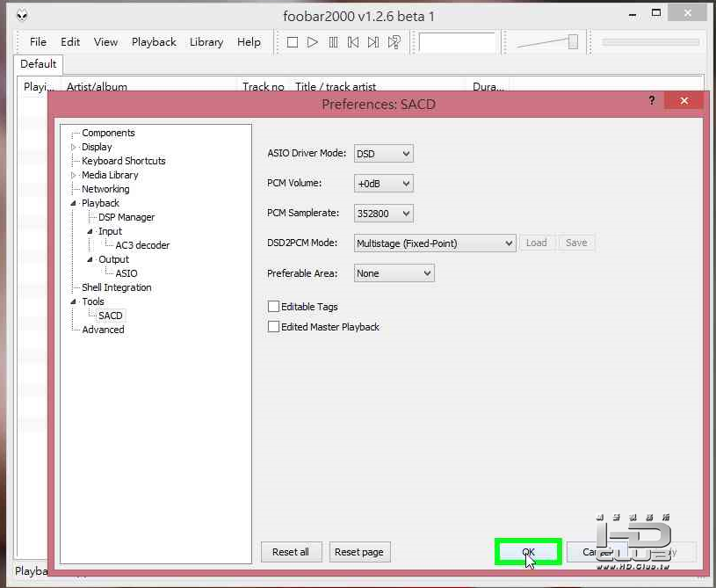Open the Preferable Area dropdown
The image size is (716, 588).
point(394,273)
